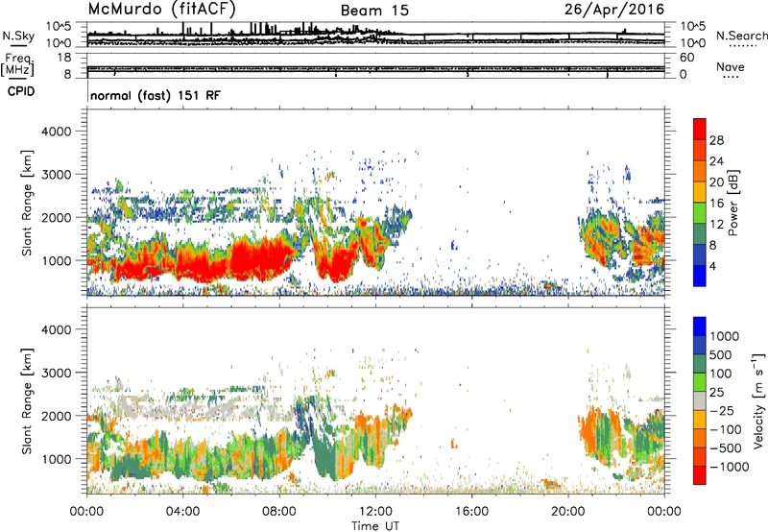
Task: Click the "20:00" time tick label
Action: 568,512
